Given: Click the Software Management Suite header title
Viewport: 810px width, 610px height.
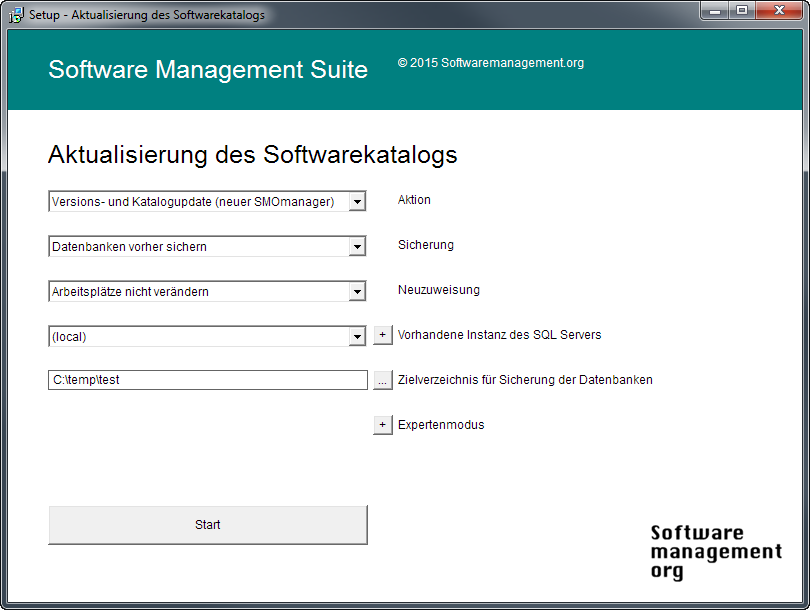Looking at the screenshot, I should point(208,70).
